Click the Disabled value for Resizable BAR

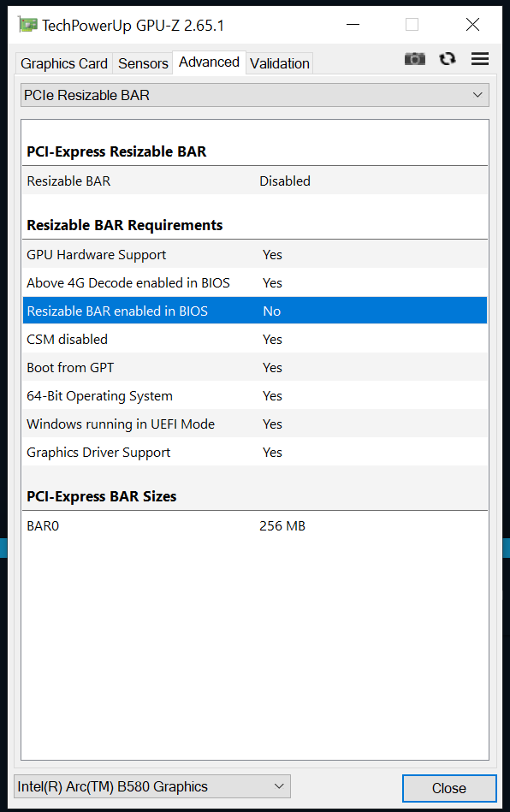pos(285,181)
